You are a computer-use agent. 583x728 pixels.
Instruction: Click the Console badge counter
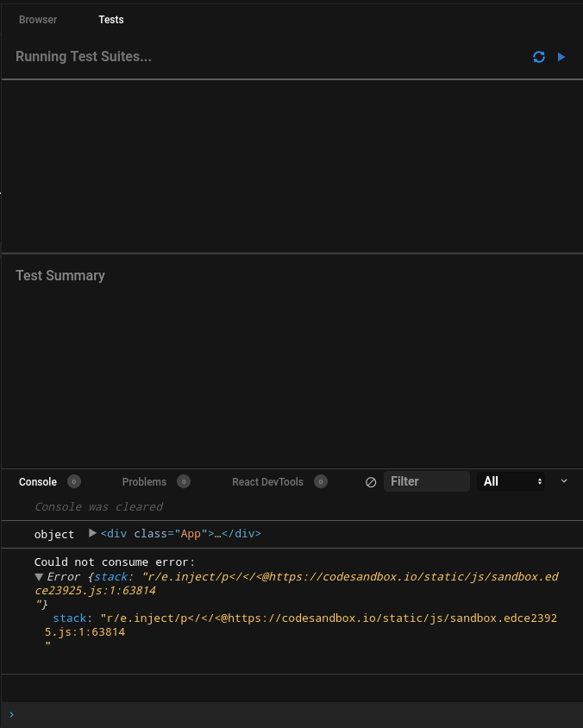(x=74, y=481)
